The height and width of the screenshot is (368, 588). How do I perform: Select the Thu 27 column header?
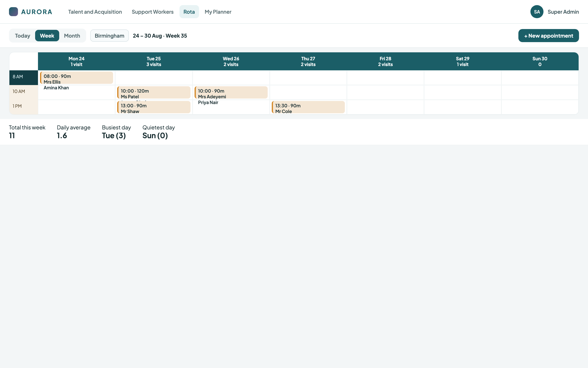308,61
